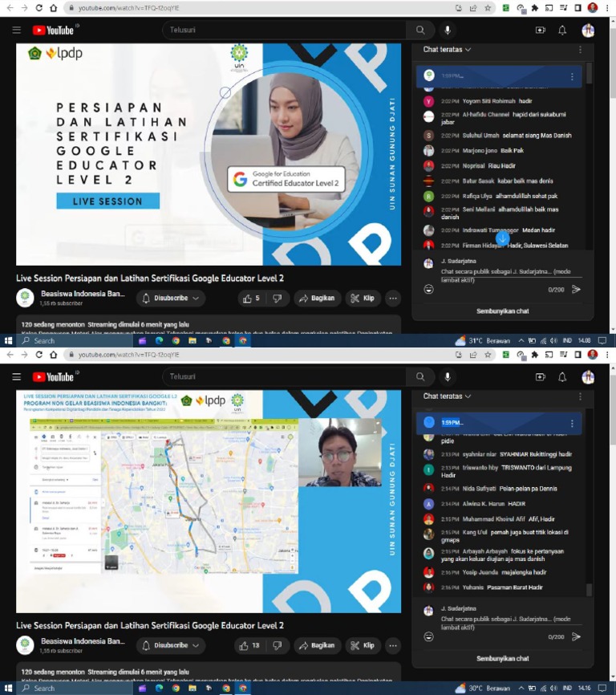The image size is (616, 695).
Task: Open emoji picker in the lower chat box
Action: click(428, 637)
